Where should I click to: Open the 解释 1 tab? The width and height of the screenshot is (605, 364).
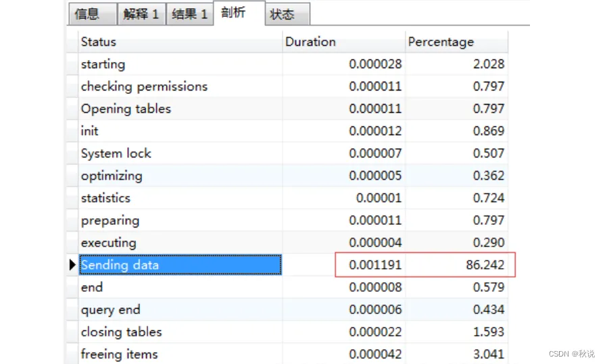point(141,14)
